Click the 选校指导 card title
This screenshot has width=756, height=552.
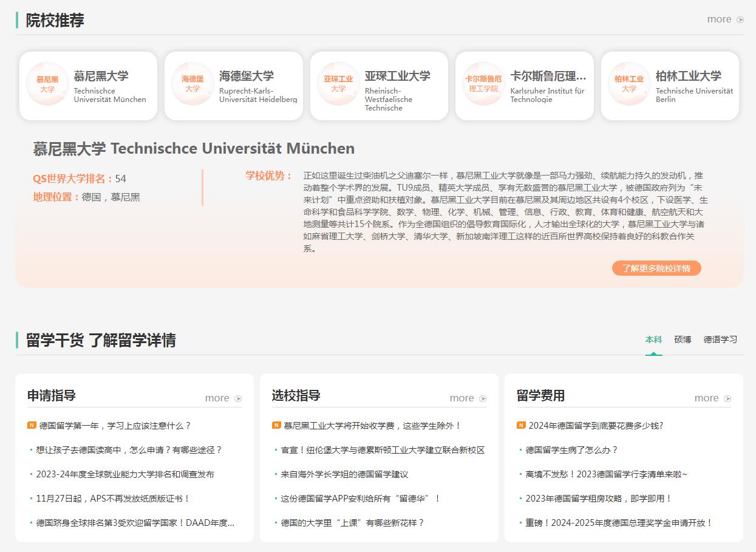(x=296, y=396)
